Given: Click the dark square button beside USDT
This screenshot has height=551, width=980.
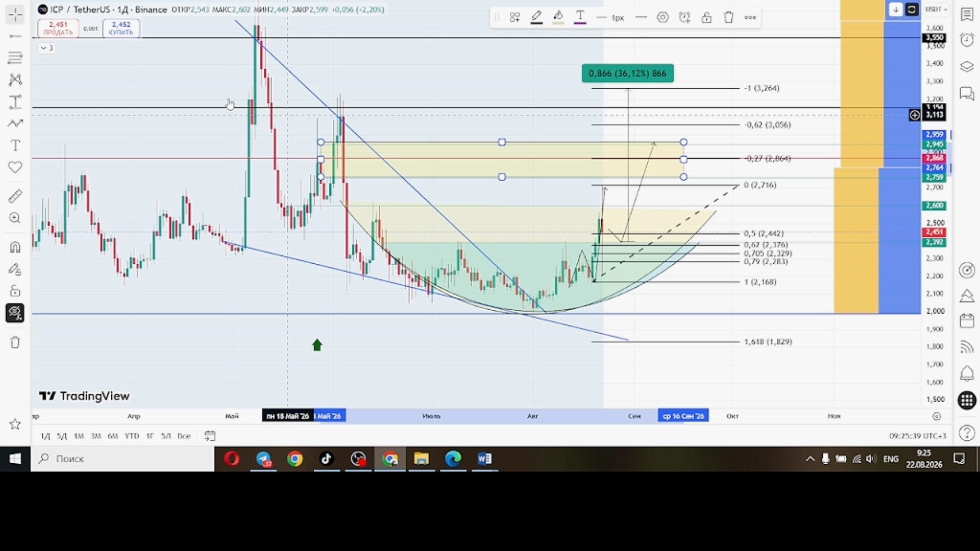Looking at the screenshot, I should pyautogui.click(x=912, y=9).
